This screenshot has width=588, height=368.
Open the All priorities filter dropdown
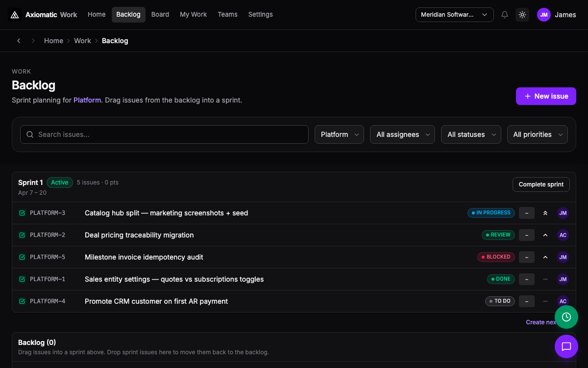(538, 134)
